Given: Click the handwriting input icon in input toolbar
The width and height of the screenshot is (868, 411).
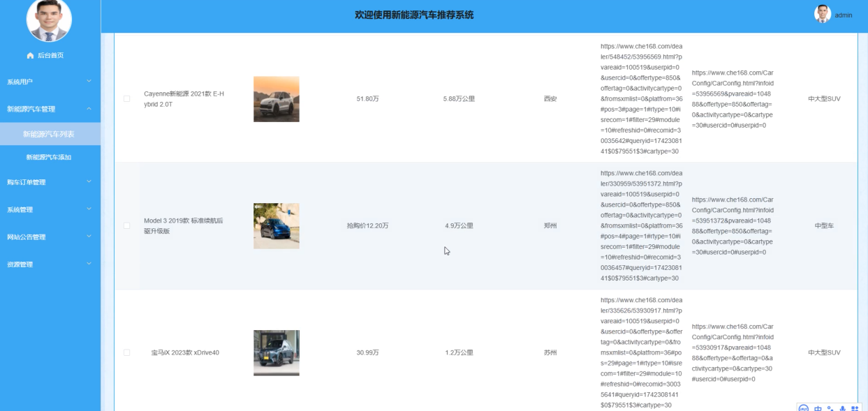Looking at the screenshot, I should pos(830,409).
